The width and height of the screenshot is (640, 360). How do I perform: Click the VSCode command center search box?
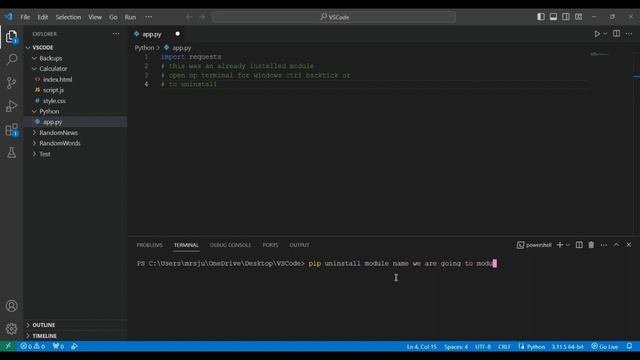pyautogui.click(x=334, y=17)
